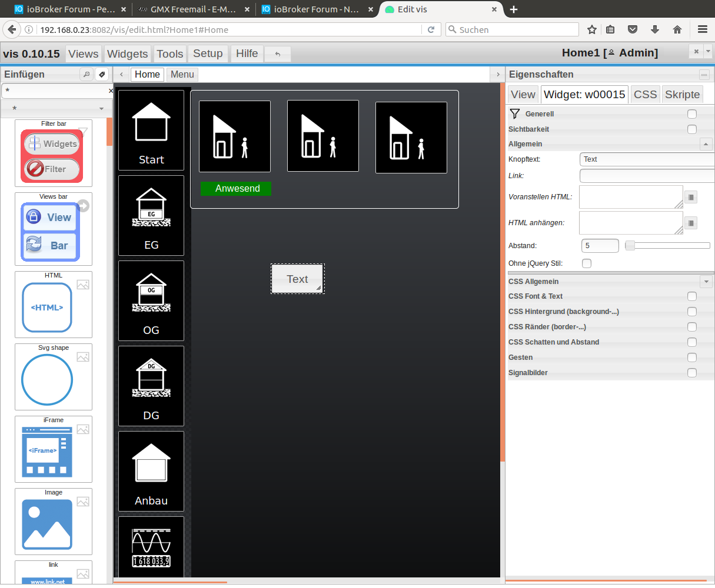Click the filter funnel icon beside Generell
715x588 pixels.
click(x=515, y=114)
